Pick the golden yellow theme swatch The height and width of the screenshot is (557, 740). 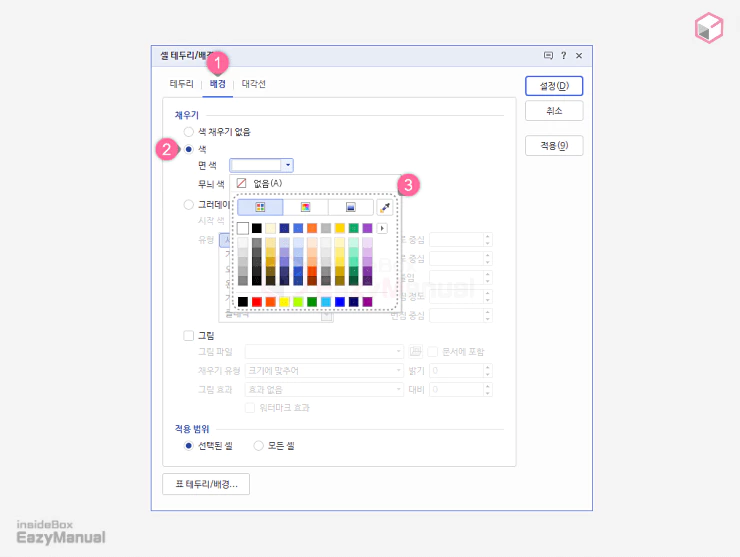(x=340, y=228)
